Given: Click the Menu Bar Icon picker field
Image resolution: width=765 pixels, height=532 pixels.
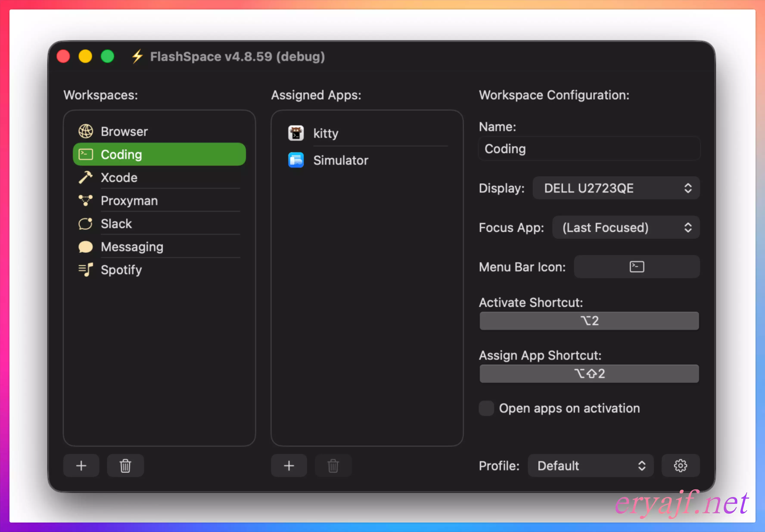Looking at the screenshot, I should pyautogui.click(x=636, y=267).
